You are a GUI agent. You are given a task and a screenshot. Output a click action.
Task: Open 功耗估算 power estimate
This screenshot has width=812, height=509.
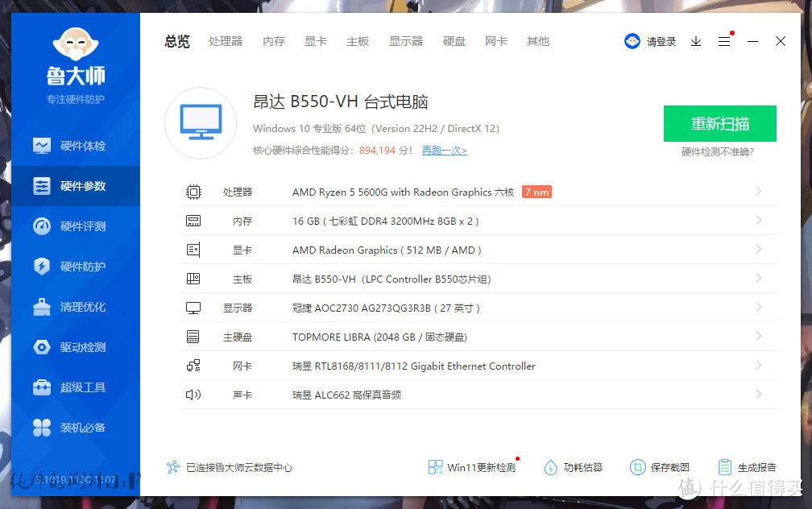(574, 467)
